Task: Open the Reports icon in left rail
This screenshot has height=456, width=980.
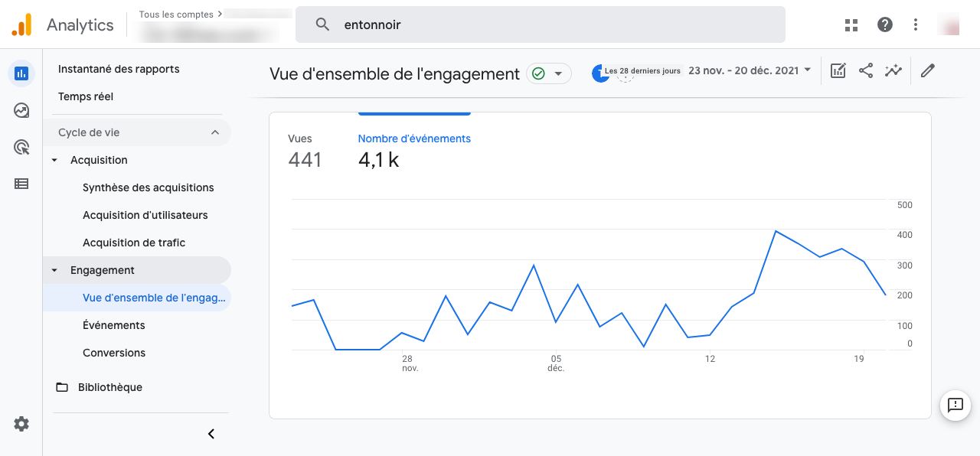Action: coord(21,73)
